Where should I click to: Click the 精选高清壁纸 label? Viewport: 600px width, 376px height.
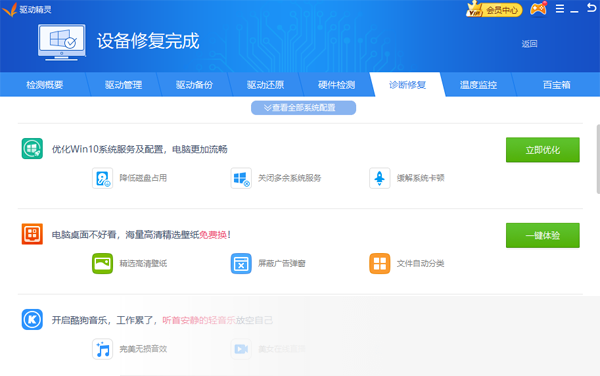click(x=143, y=263)
